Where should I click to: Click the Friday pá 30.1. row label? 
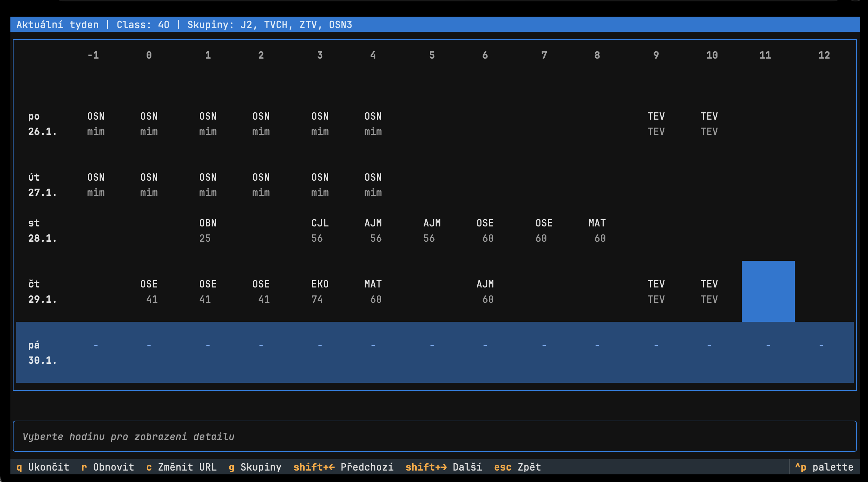pos(42,352)
